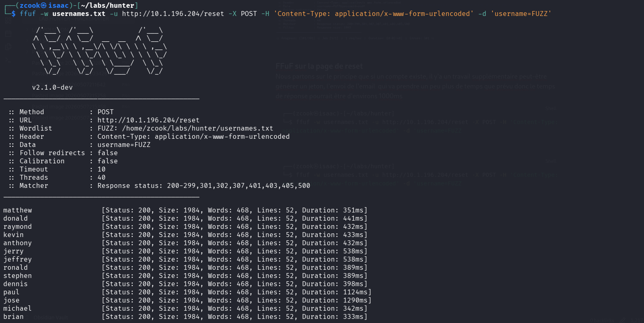Click the 'isaac' hostname in the shell prompt

click(x=59, y=6)
